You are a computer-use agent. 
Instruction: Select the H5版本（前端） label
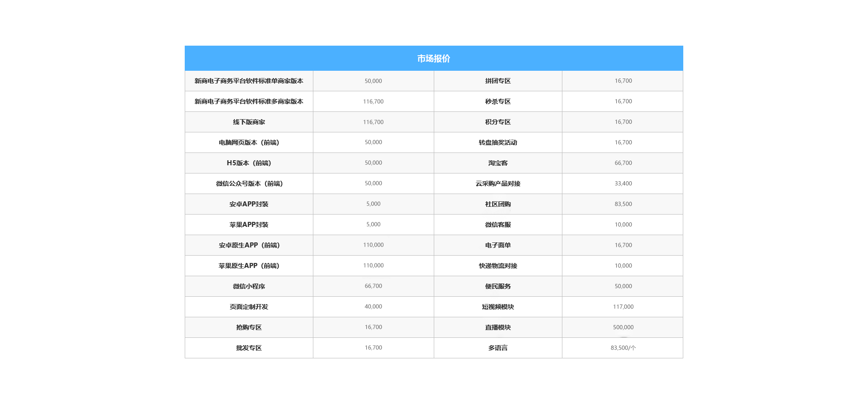point(249,163)
